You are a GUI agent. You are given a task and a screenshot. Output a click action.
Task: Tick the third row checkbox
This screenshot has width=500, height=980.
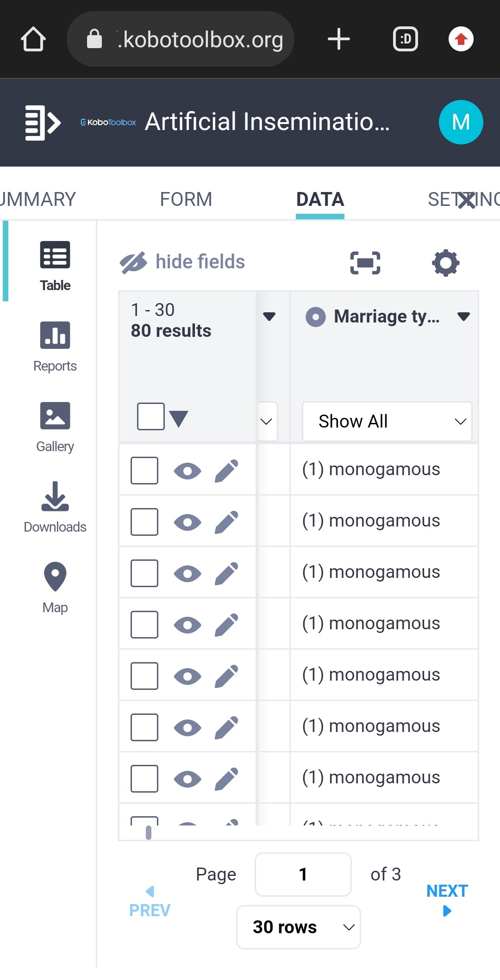point(144,573)
